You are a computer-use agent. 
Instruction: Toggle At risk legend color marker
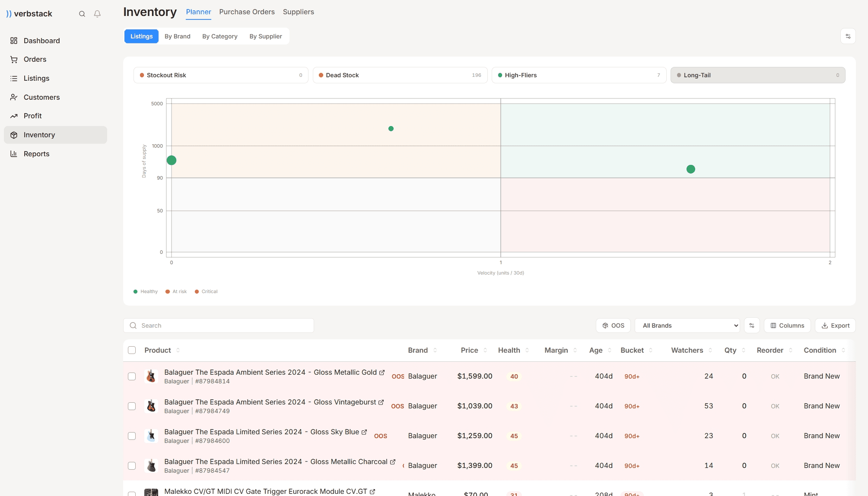[168, 292]
